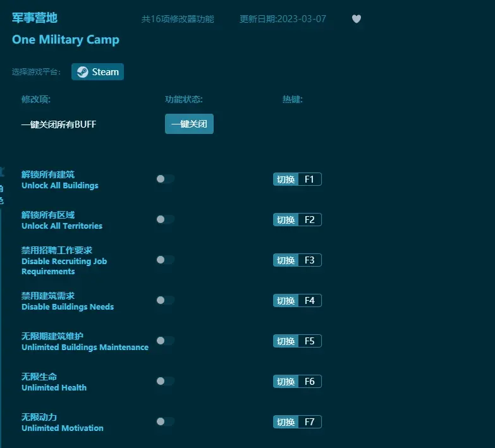Click 切换 button beside F7 hotkey
Screen dimensions: 495x448
tap(286, 421)
